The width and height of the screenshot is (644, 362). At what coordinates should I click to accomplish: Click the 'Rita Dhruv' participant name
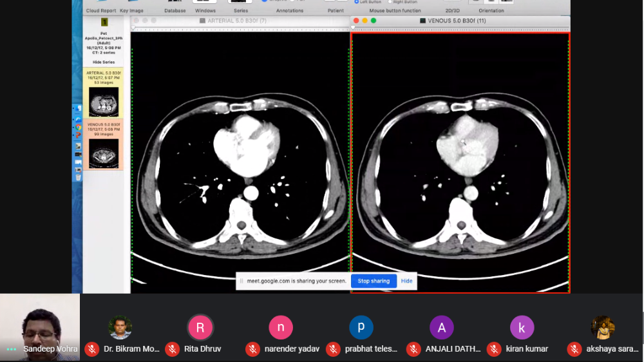pyautogui.click(x=202, y=349)
